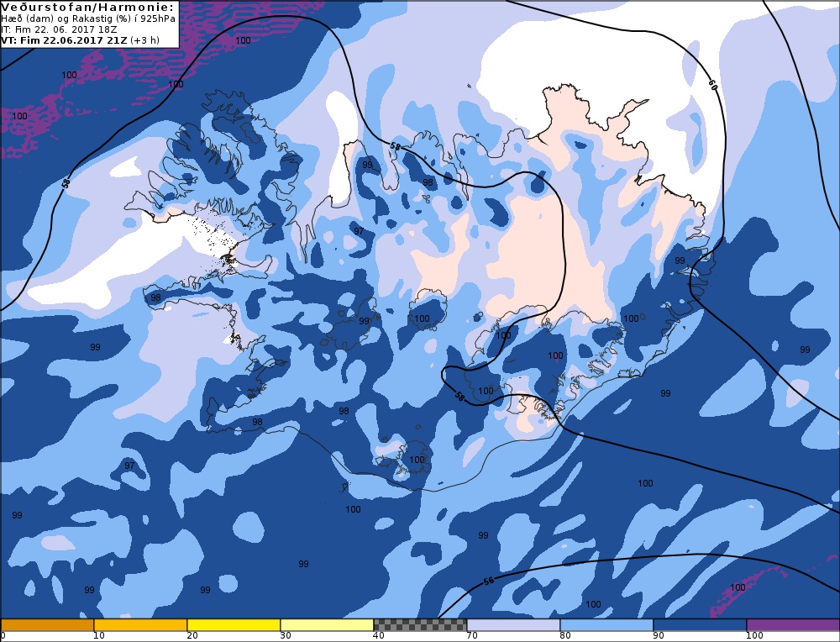
Task: Click the dark blue 90–100 legend swatch
Action: tap(700, 625)
